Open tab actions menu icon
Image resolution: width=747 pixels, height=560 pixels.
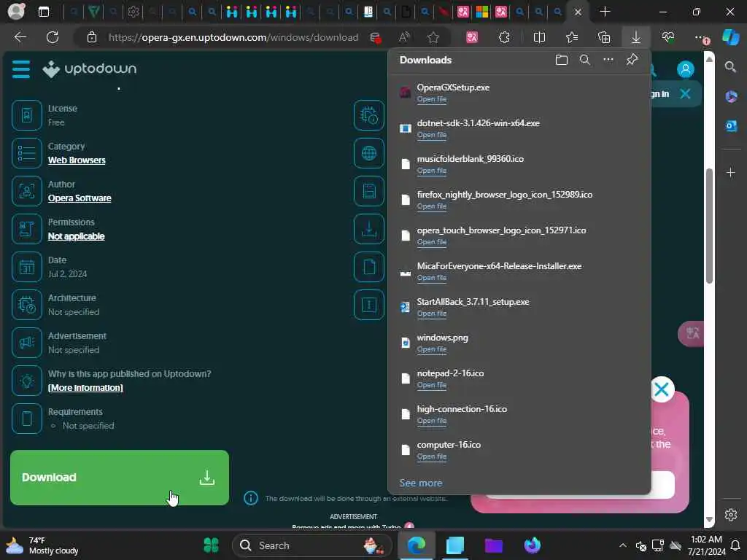43,12
